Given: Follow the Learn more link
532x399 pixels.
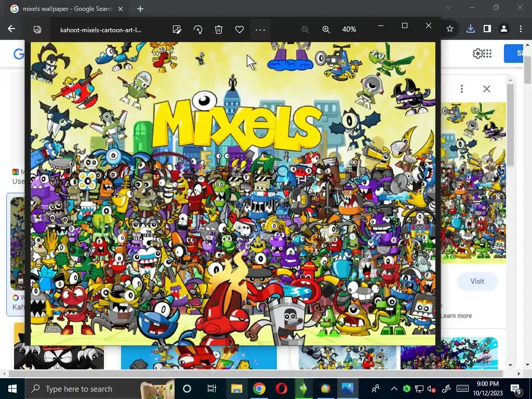Looking at the screenshot, I should [456, 315].
